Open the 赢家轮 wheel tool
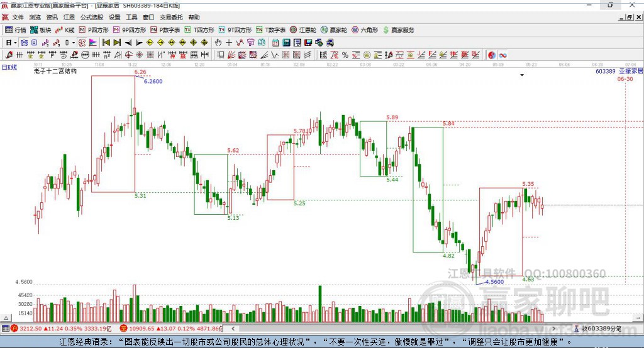 coord(334,30)
